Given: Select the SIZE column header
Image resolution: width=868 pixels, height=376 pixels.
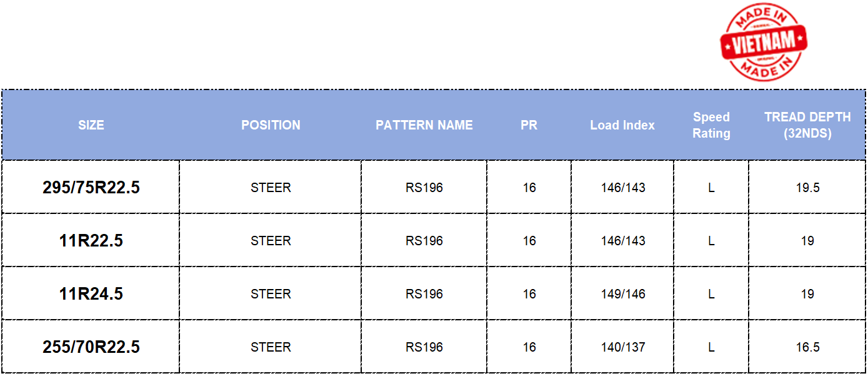Looking at the screenshot, I should pos(91,125).
